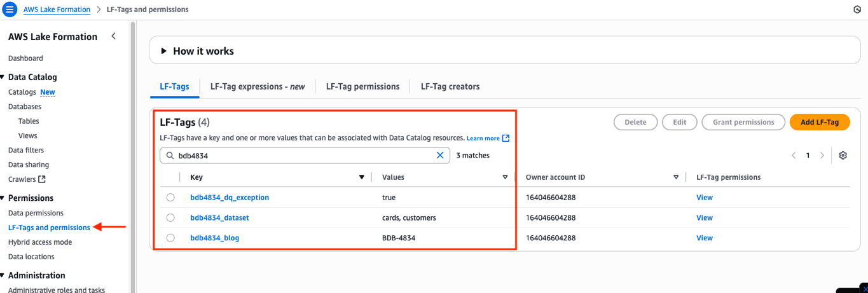Click the top-right console settings icon
868x293 pixels.
point(857,10)
